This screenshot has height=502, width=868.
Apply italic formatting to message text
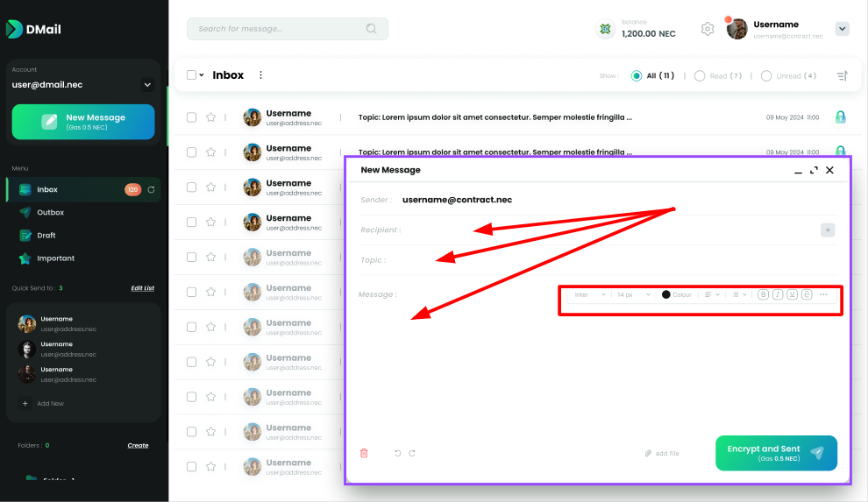point(778,294)
